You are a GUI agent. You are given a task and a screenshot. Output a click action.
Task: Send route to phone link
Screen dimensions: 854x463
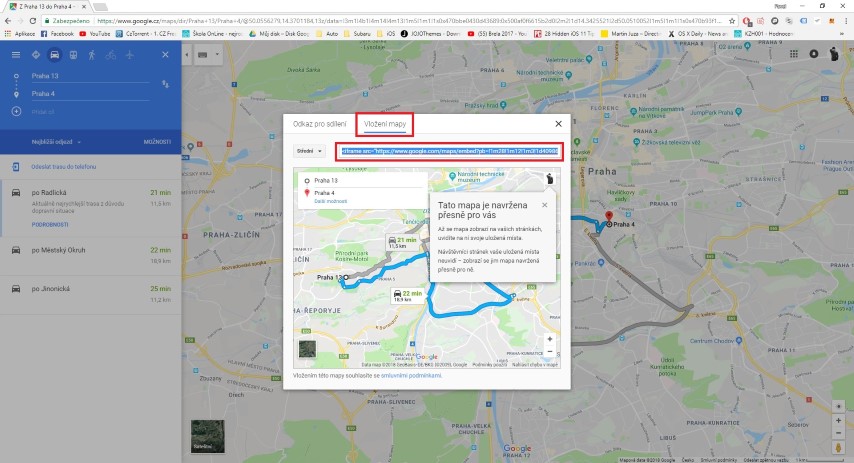(63, 167)
